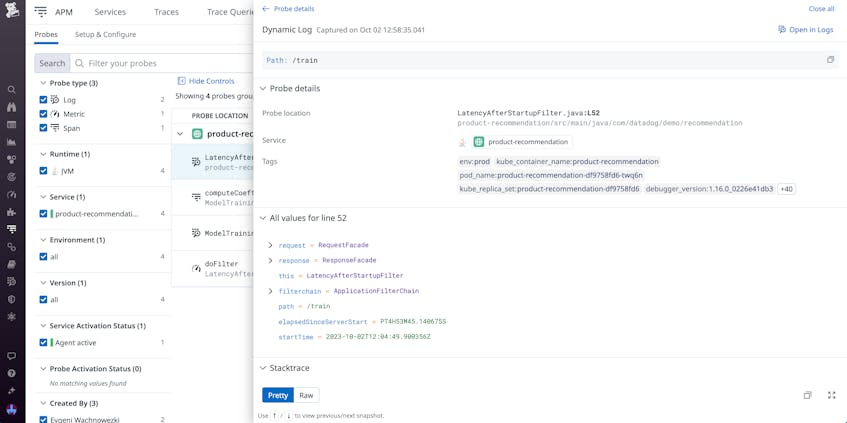Viewport: 847px width, 423px height.
Task: Open the speedometer gauge icon in left sidebar
Action: [11, 194]
